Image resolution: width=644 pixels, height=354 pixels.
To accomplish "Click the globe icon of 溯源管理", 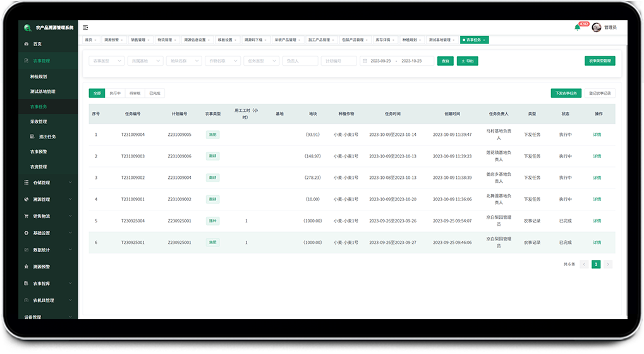I will click(27, 199).
